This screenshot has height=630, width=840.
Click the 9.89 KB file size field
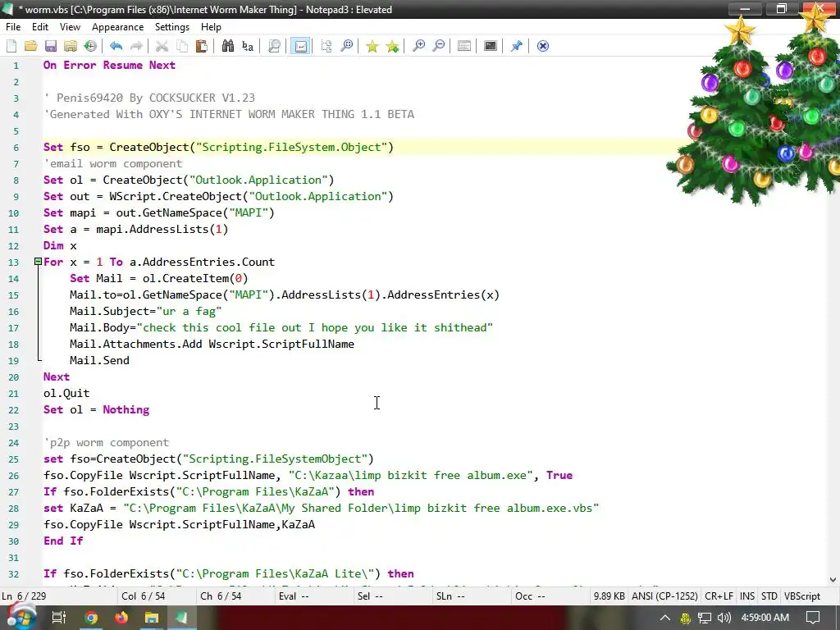[x=609, y=596]
